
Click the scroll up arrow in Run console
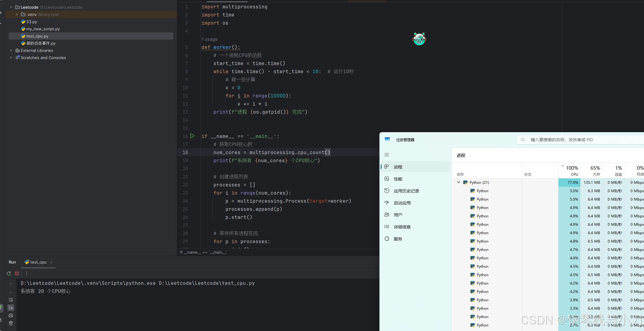pyautogui.click(x=11, y=284)
